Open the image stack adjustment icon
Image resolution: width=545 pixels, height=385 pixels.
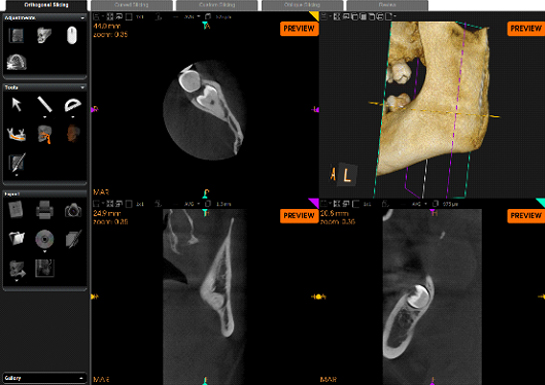click(16, 35)
